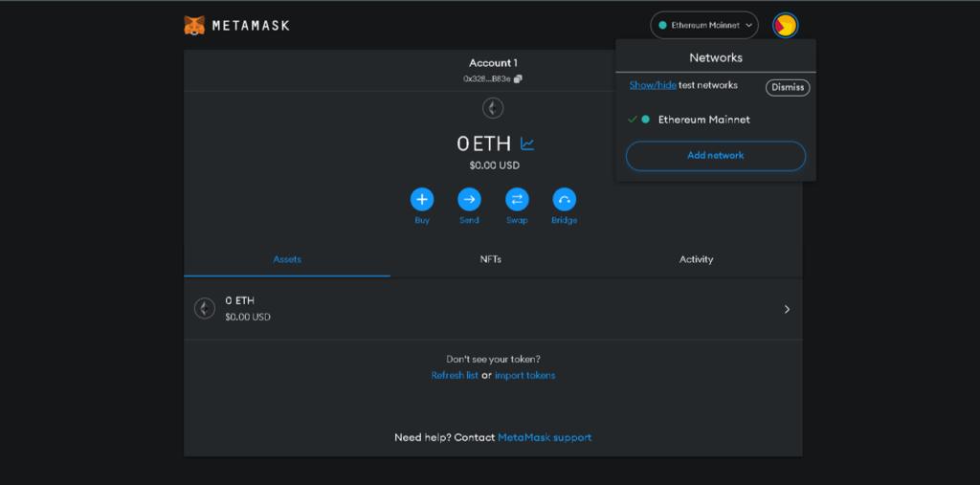Click the Ethereum logo above the balance

493,108
